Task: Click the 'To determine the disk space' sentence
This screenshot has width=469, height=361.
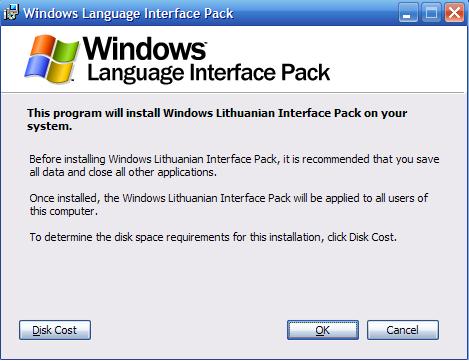Action: point(213,237)
